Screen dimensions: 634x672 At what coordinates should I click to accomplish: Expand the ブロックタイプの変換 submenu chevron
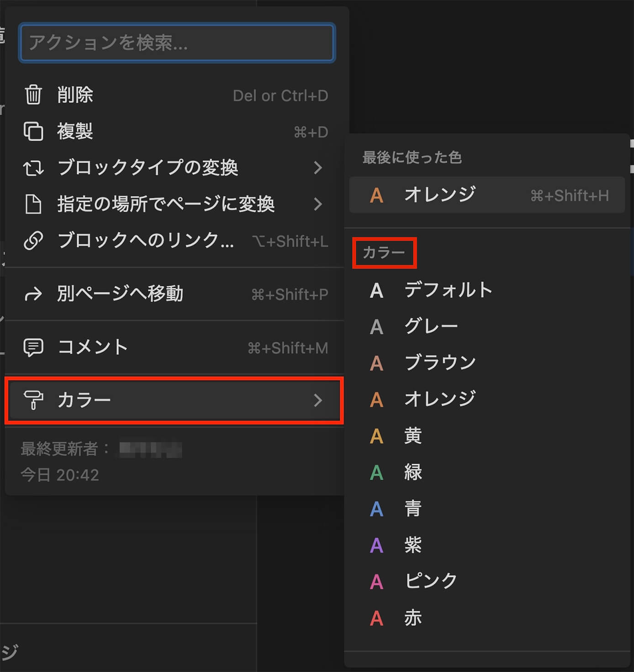pyautogui.click(x=318, y=168)
